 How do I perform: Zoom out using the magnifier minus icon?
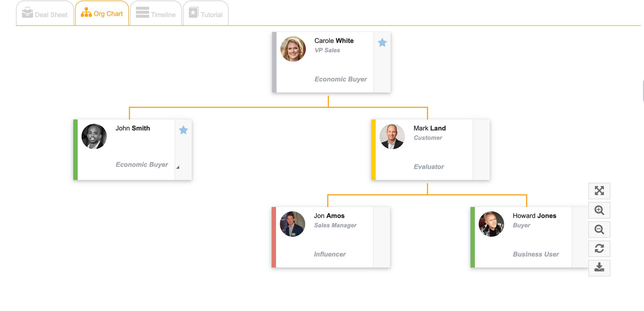[x=599, y=230]
